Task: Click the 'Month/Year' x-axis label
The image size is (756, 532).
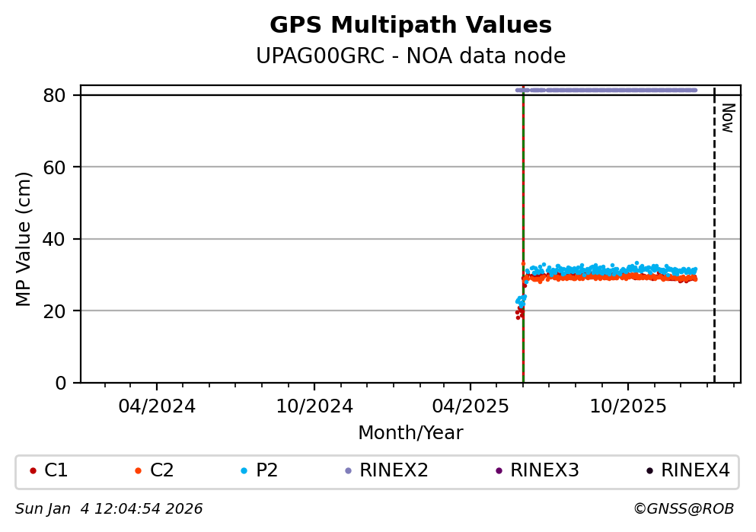Action: point(410,433)
